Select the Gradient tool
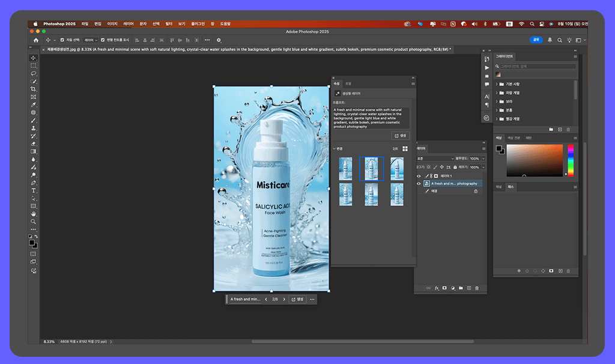This screenshot has width=615, height=364. 34,151
